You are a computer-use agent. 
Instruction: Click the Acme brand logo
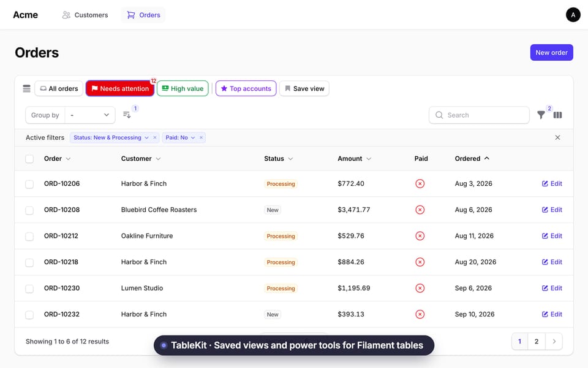(26, 15)
